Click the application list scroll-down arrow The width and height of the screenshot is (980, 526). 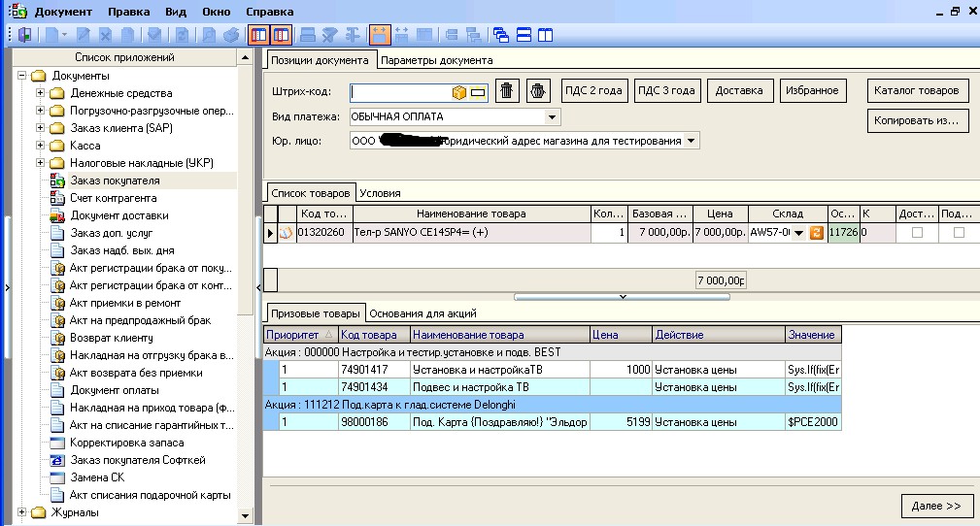pyautogui.click(x=245, y=516)
